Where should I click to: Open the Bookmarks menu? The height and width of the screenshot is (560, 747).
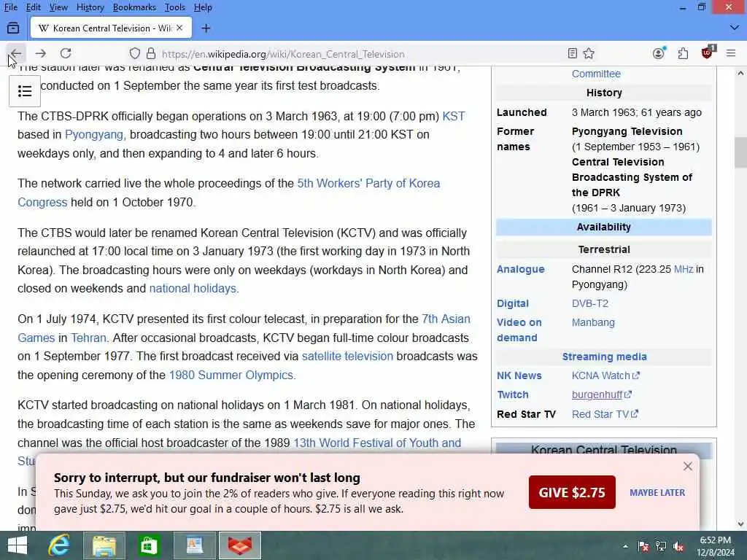pyautogui.click(x=134, y=7)
